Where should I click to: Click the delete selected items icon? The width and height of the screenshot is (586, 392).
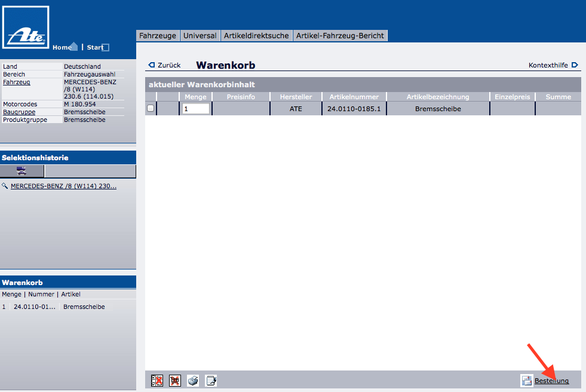point(157,381)
